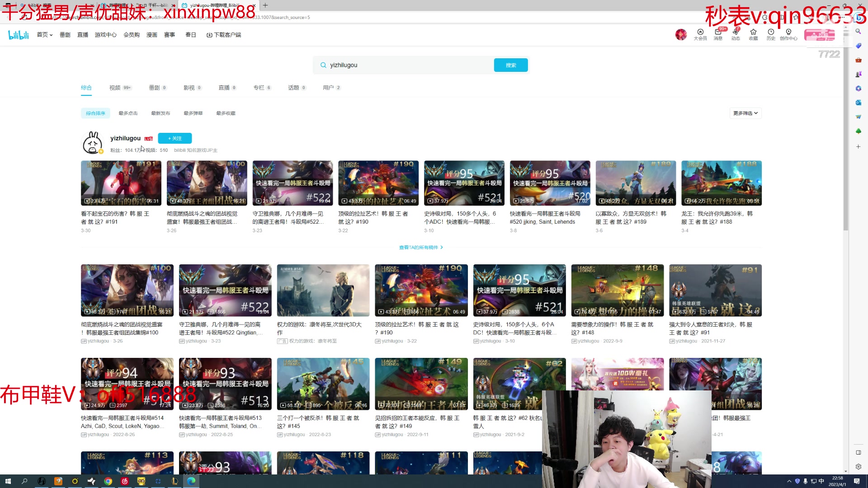
Task: Open the bilibili logo home link
Action: click(19, 35)
